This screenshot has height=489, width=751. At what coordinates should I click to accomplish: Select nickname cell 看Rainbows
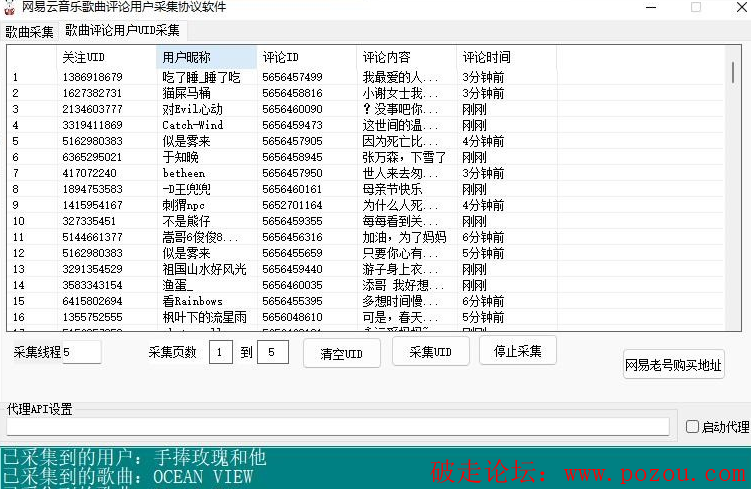coord(193,301)
